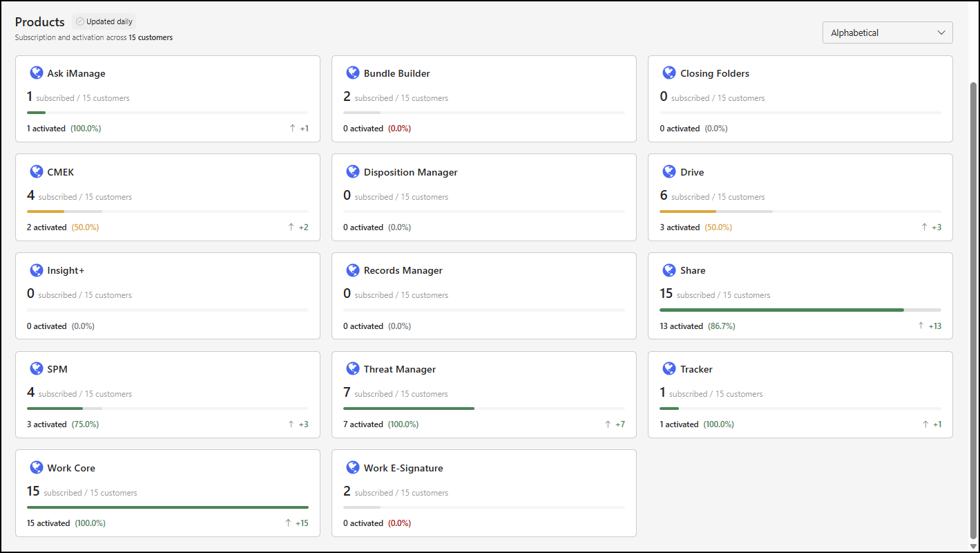Viewport: 980px width, 553px height.
Task: Click the "13 activated" text on Share
Action: coord(682,326)
